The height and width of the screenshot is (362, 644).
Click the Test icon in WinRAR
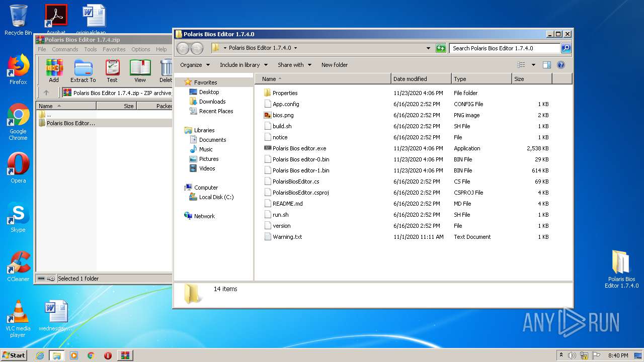point(112,71)
